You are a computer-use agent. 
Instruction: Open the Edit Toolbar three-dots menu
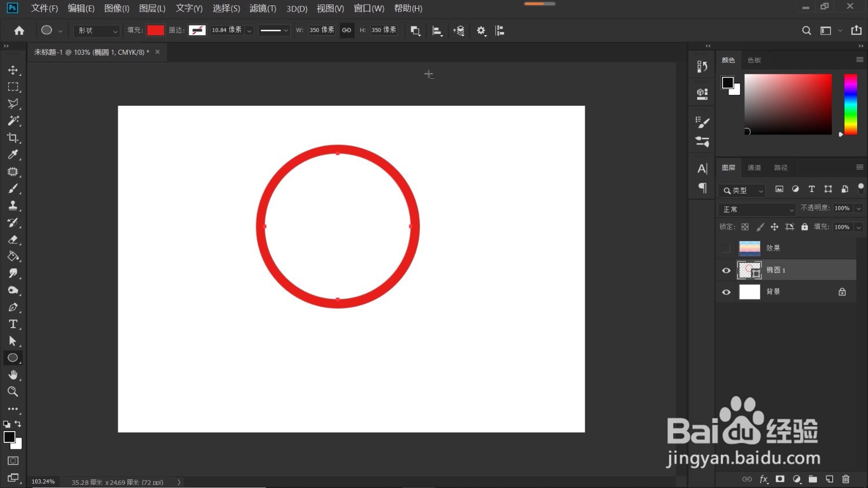click(13, 409)
